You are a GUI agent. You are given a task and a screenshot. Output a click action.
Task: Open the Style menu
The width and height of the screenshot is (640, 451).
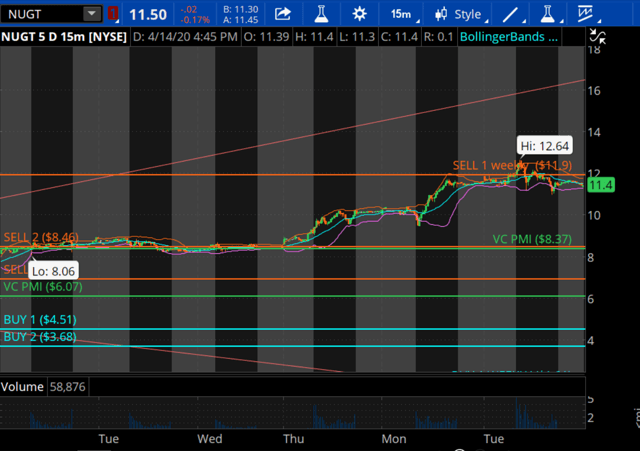[x=460, y=14]
